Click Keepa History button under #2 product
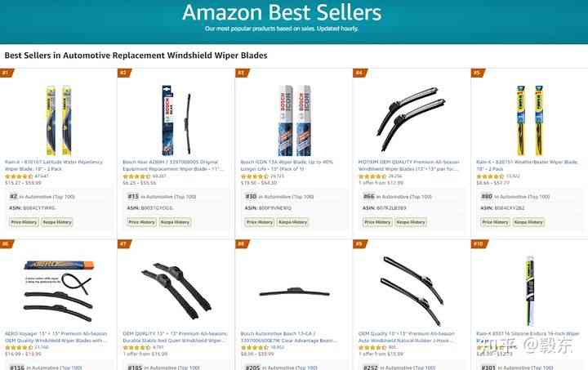The width and height of the screenshot is (588, 370). coord(175,222)
